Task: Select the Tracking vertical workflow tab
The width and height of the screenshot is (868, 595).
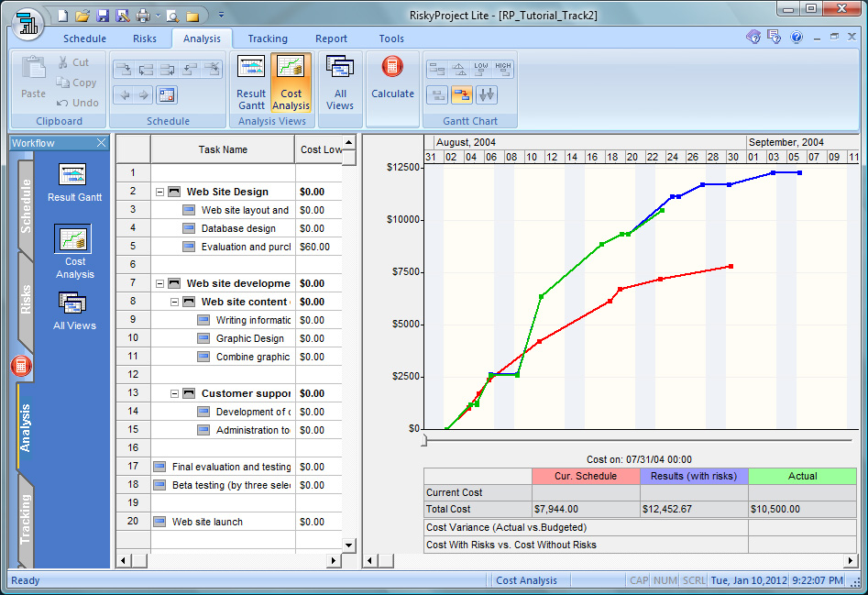Action: pos(26,519)
